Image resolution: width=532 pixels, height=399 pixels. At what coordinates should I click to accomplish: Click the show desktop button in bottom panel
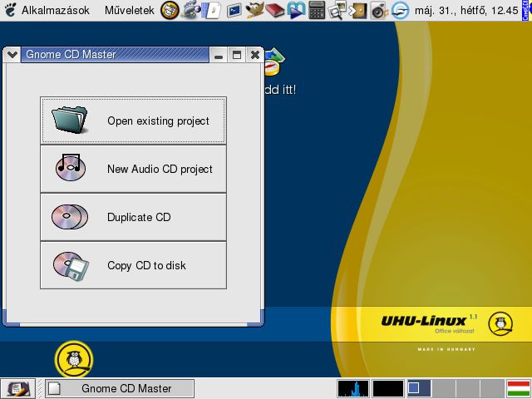17,389
